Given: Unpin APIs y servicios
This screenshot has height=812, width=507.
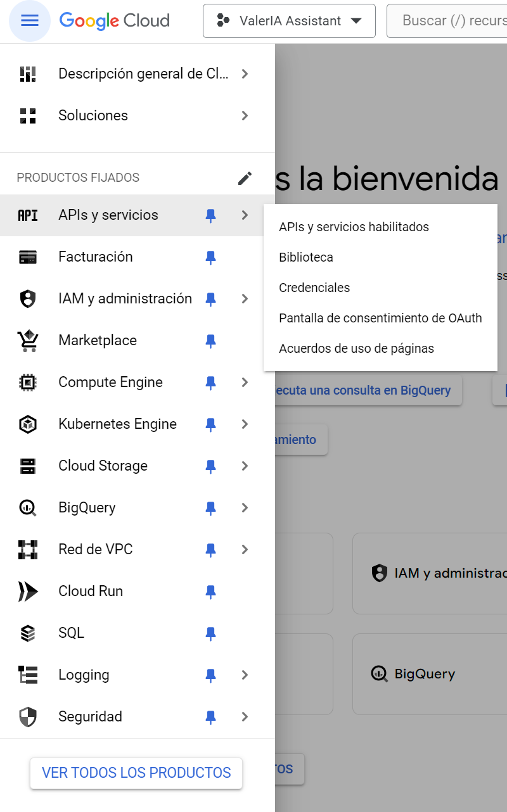Looking at the screenshot, I should 211,216.
